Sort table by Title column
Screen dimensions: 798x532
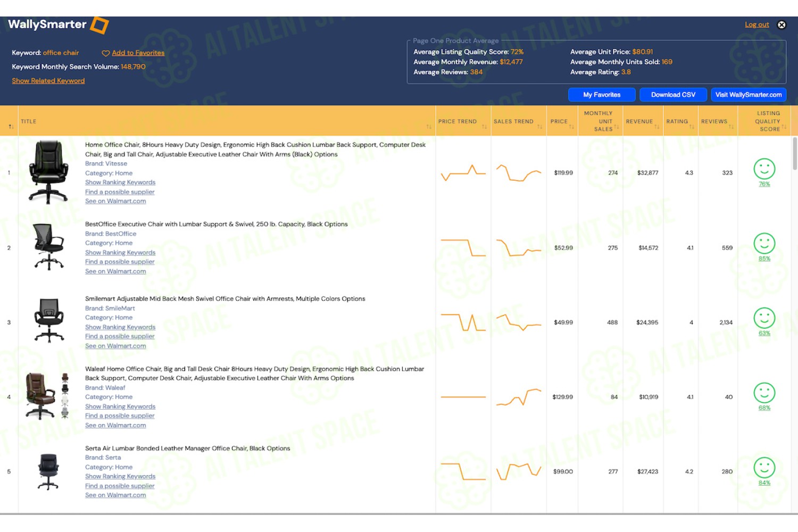tap(429, 127)
